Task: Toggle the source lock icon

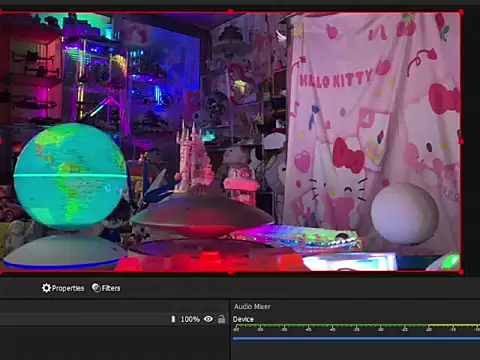Action: point(221,319)
